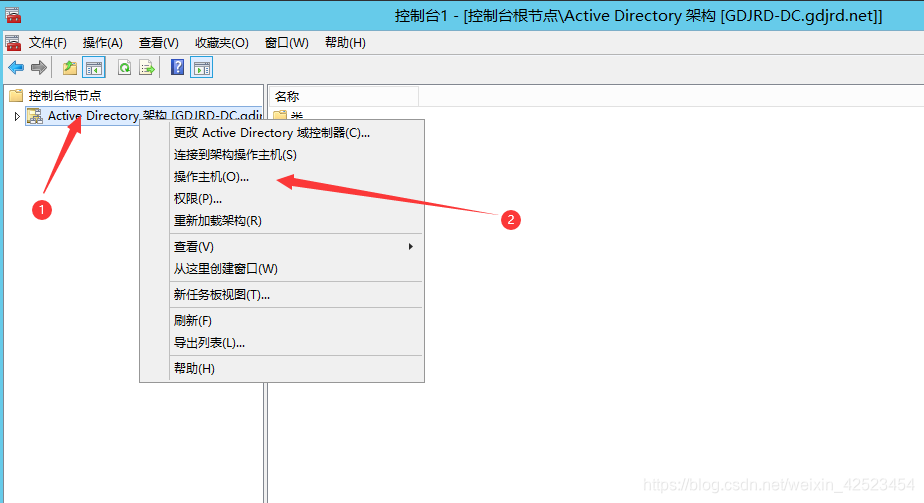924x503 pixels.
Task: Toggle the Show/Hide Action Pane icon
Action: click(202, 68)
